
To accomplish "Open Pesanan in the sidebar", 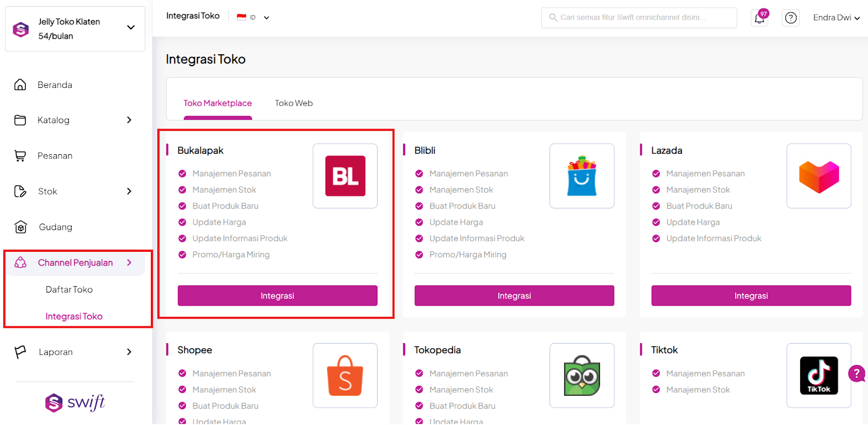I will point(55,156).
